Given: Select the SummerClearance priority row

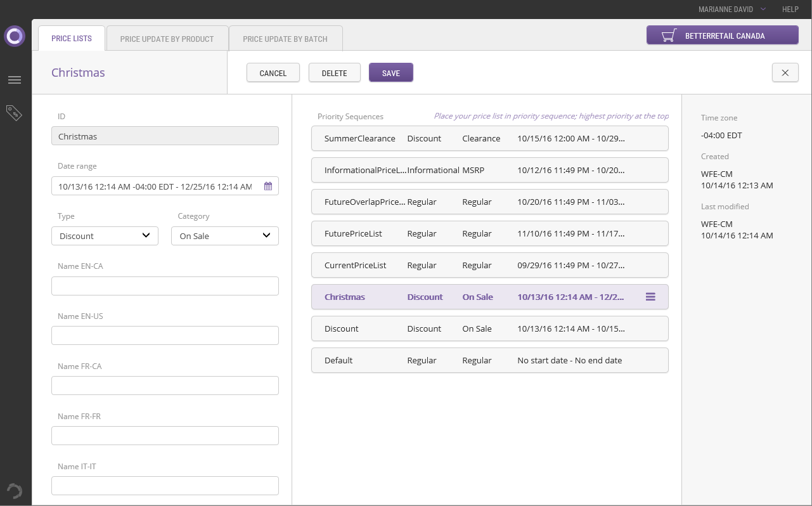Looking at the screenshot, I should tap(489, 138).
